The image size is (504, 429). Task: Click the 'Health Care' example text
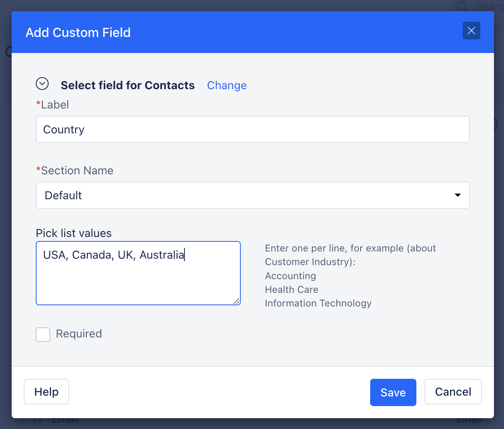click(292, 290)
